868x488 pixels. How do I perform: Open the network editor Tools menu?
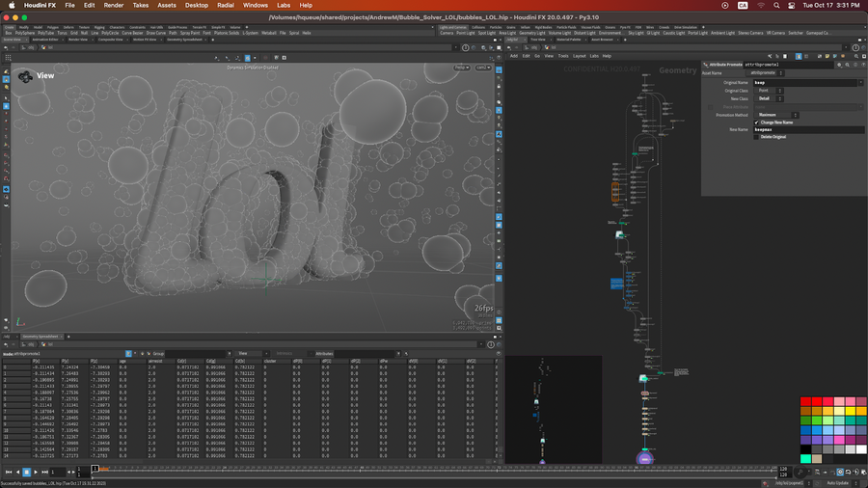click(563, 56)
